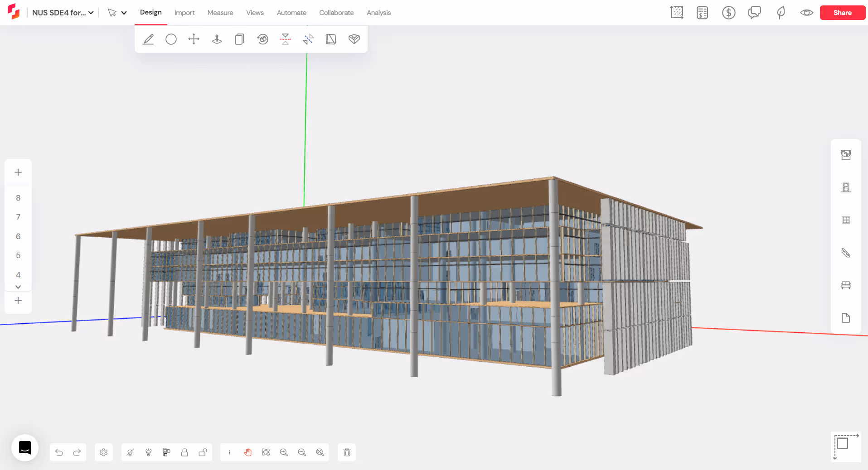This screenshot has width=868, height=470.
Task: Open the Collaborate tab
Action: click(336, 13)
